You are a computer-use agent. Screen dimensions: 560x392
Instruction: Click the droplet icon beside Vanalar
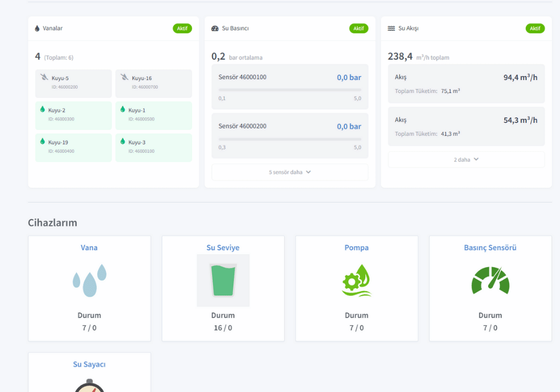coord(37,28)
